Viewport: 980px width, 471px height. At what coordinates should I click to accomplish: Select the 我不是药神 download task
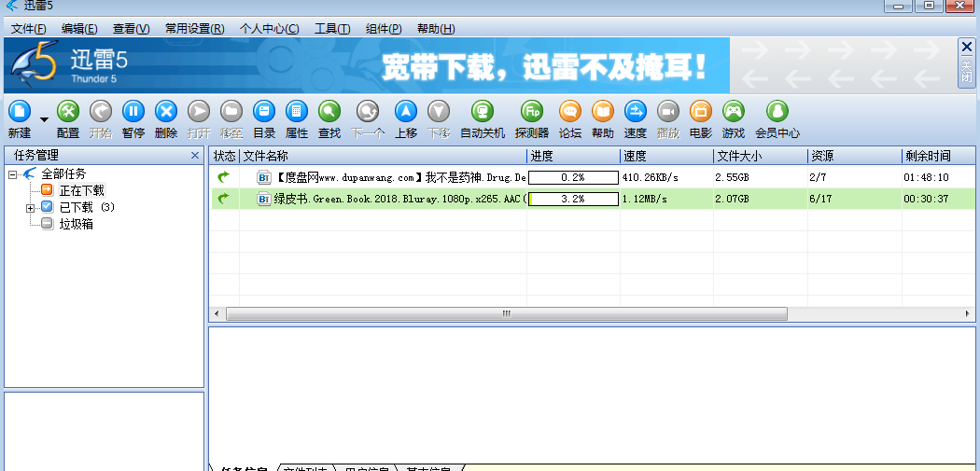pos(593,177)
